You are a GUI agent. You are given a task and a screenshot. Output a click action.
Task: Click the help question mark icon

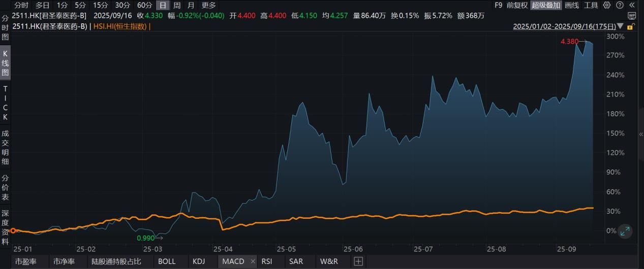[x=620, y=5]
